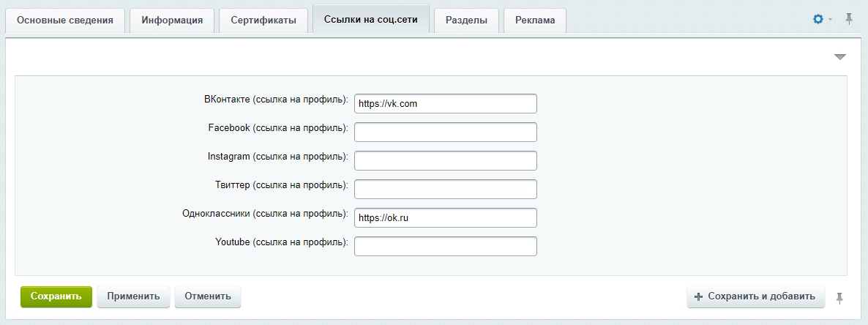Image resolution: width=868 pixels, height=325 pixels.
Task: Click the Твиттер (ссылка на профиль) label
Action: 282,185
